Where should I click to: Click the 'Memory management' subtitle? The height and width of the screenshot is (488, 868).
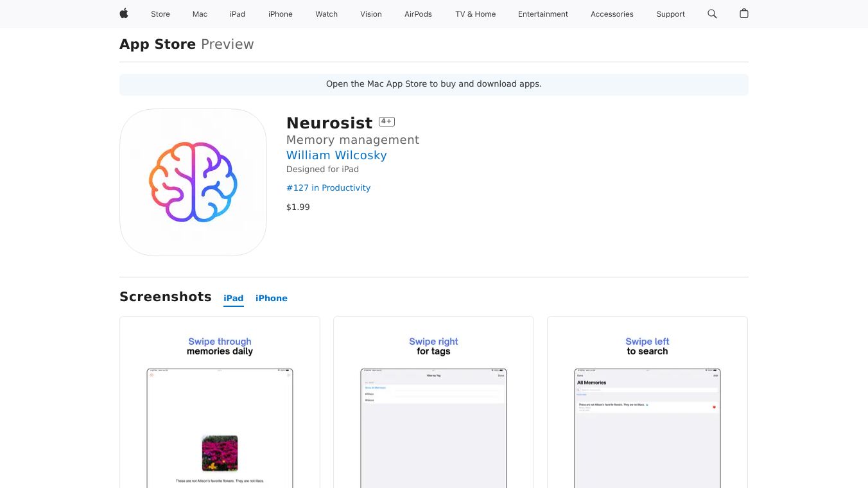(352, 140)
